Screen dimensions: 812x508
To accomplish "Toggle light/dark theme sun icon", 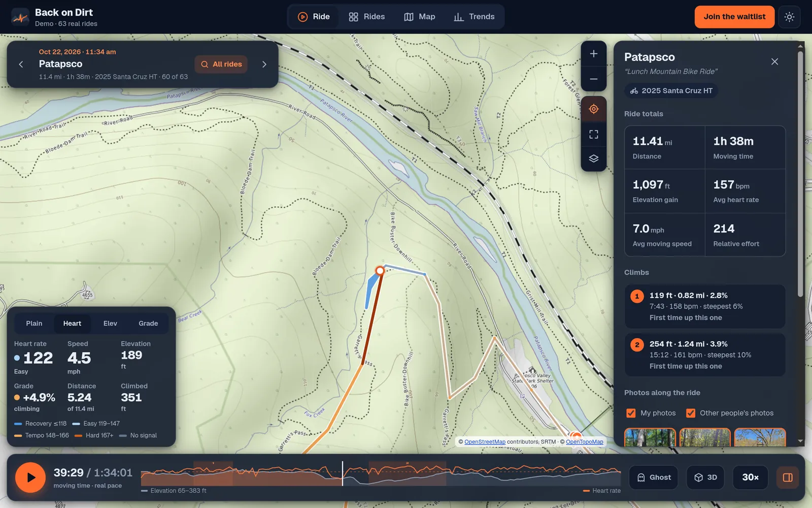I will pos(789,17).
